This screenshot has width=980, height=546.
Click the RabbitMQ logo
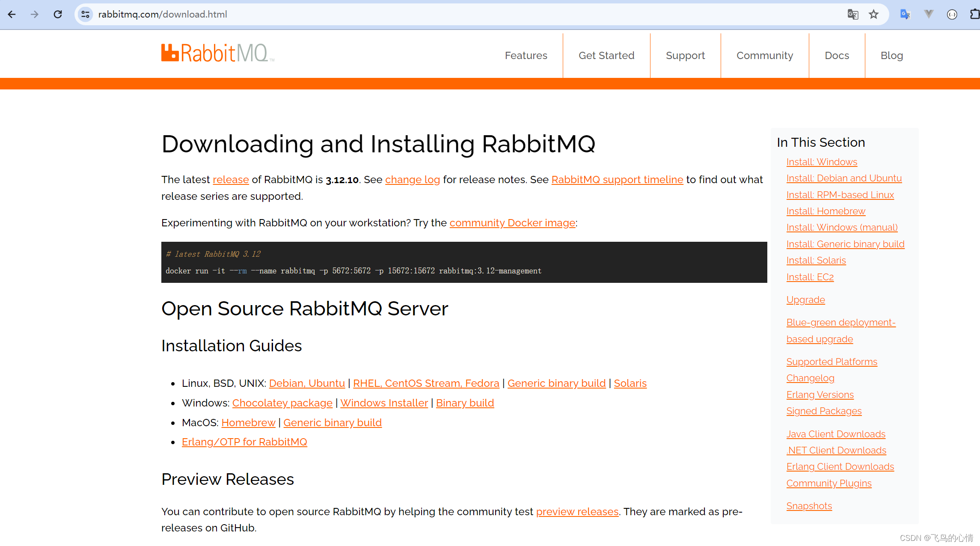[217, 53]
